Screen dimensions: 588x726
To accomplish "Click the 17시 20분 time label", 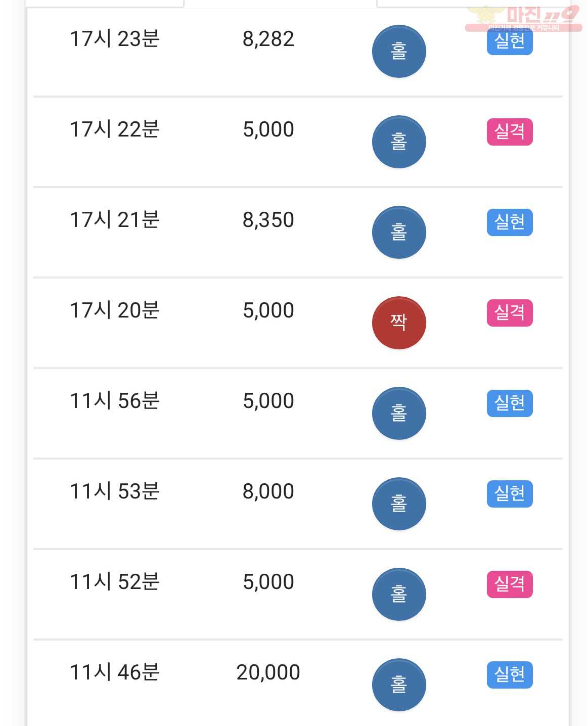I will point(115,310).
